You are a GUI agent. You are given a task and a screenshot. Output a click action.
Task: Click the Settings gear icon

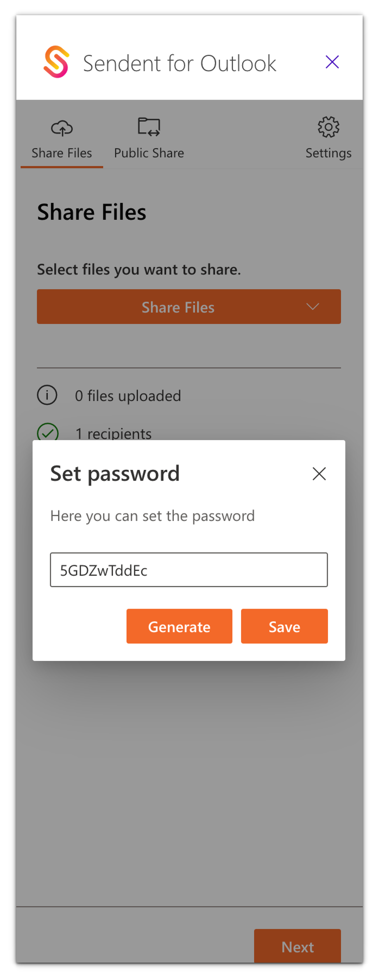pos(328,127)
